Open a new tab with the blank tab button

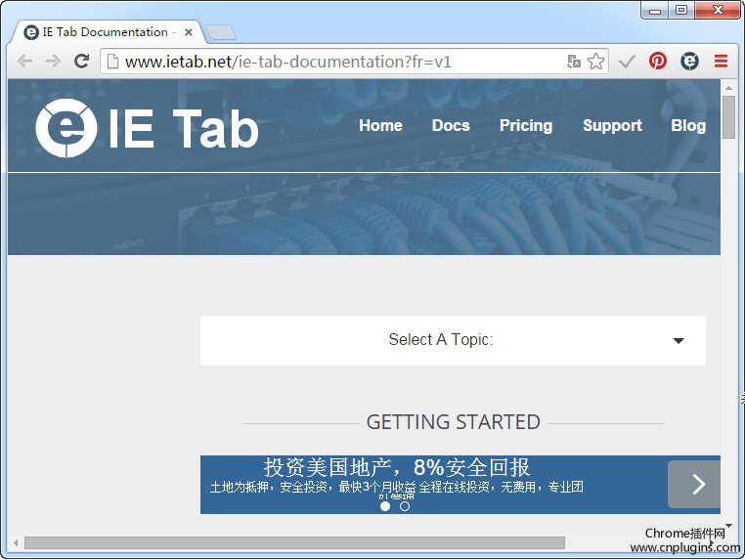[x=221, y=33]
